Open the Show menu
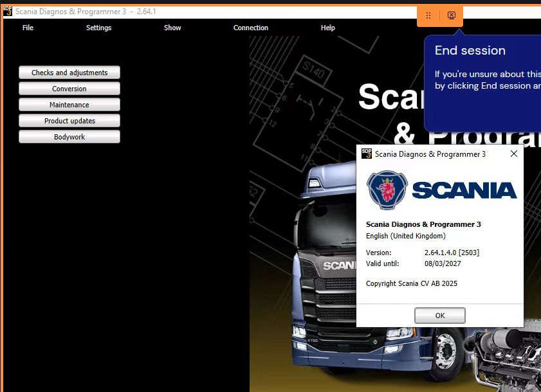Viewport: 541px width, 392px height. point(172,28)
